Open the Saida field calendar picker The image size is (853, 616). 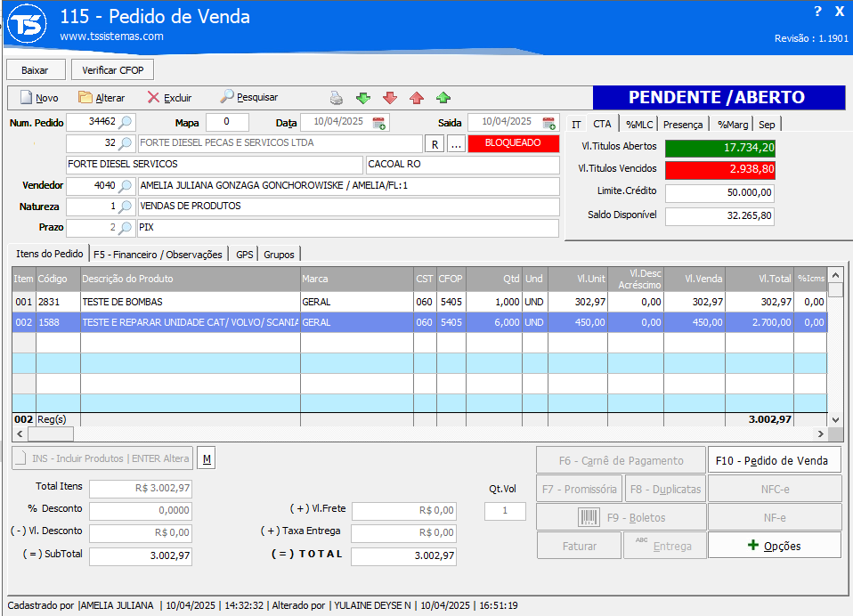(x=547, y=123)
